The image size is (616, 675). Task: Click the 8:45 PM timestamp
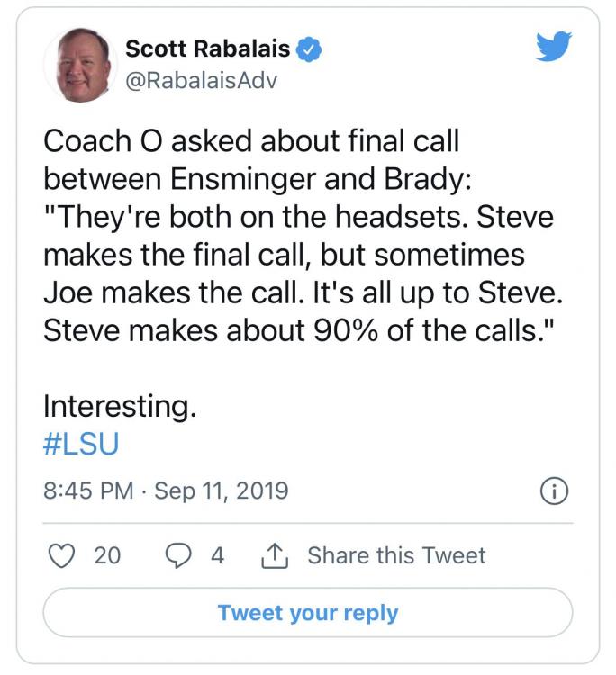click(86, 491)
